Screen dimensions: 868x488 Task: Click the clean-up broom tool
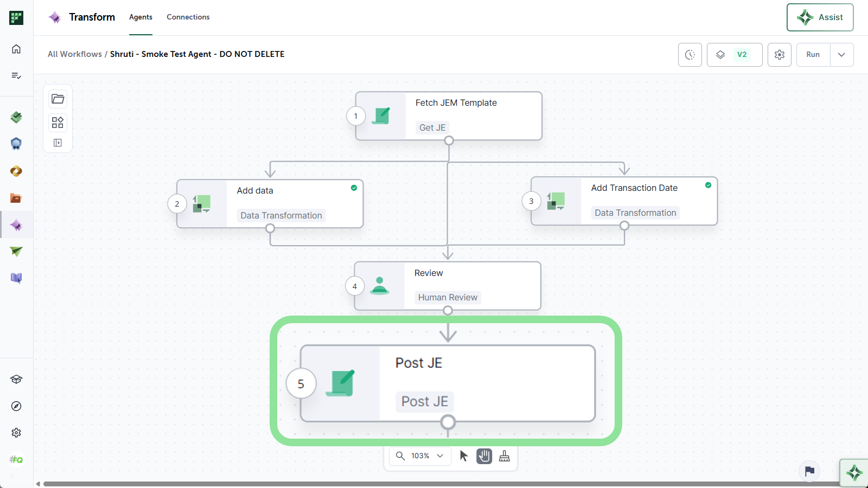click(x=505, y=456)
